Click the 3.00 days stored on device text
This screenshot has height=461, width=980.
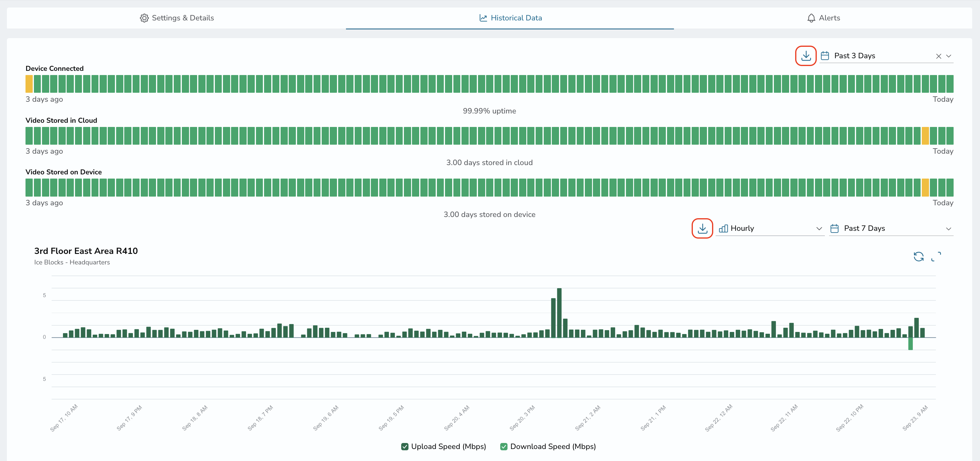coord(489,215)
